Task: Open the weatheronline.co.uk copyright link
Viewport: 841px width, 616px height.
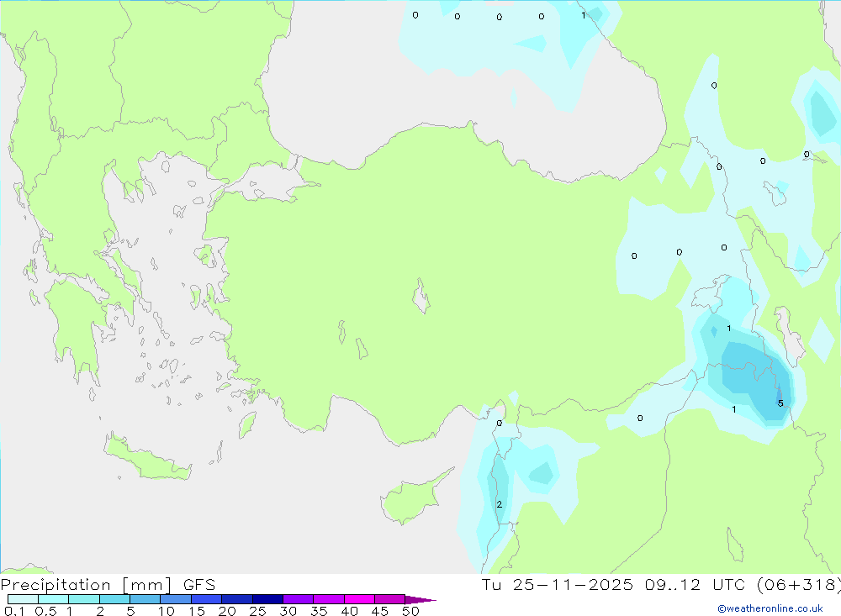Action: point(770,608)
